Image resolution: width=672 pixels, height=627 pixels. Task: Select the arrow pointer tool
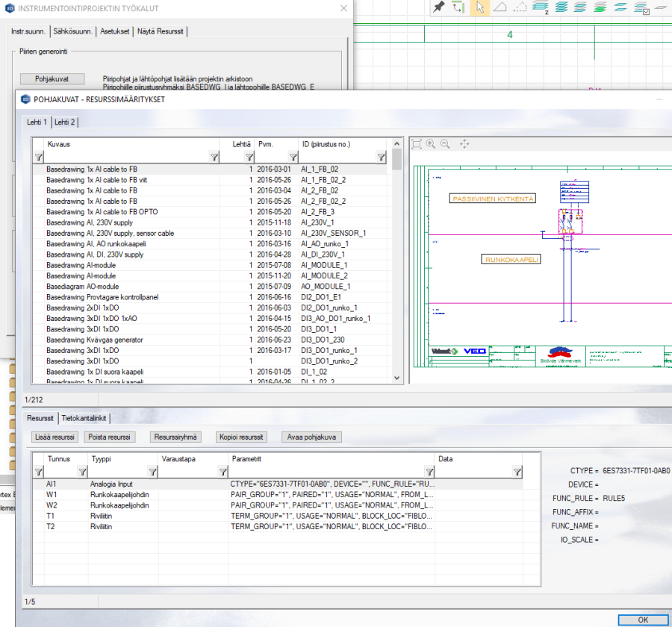pos(480,7)
